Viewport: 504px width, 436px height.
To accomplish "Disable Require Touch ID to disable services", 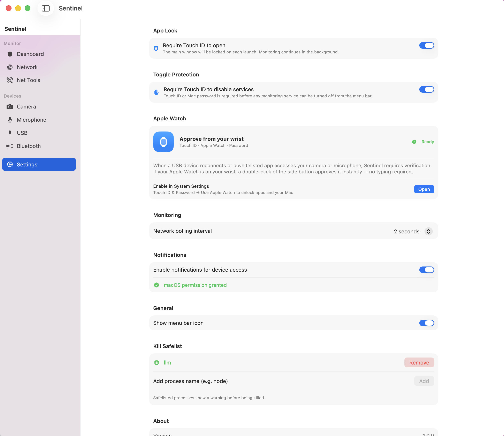I will click(426, 89).
